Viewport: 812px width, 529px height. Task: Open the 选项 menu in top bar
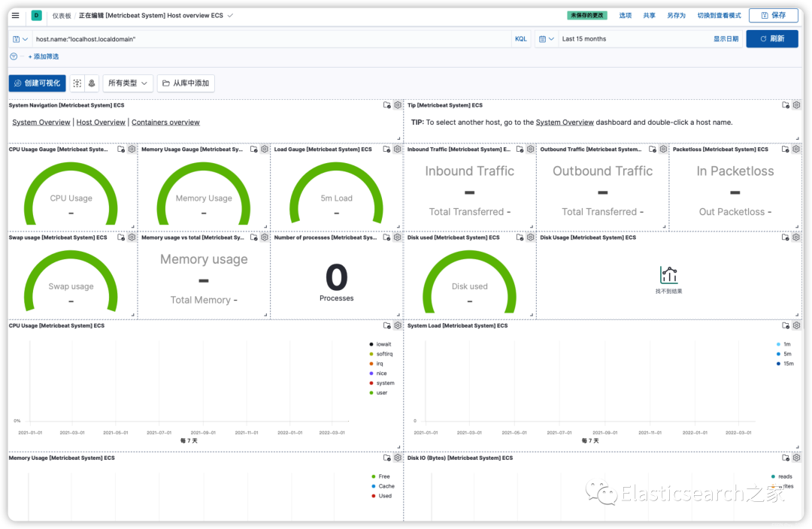point(625,16)
